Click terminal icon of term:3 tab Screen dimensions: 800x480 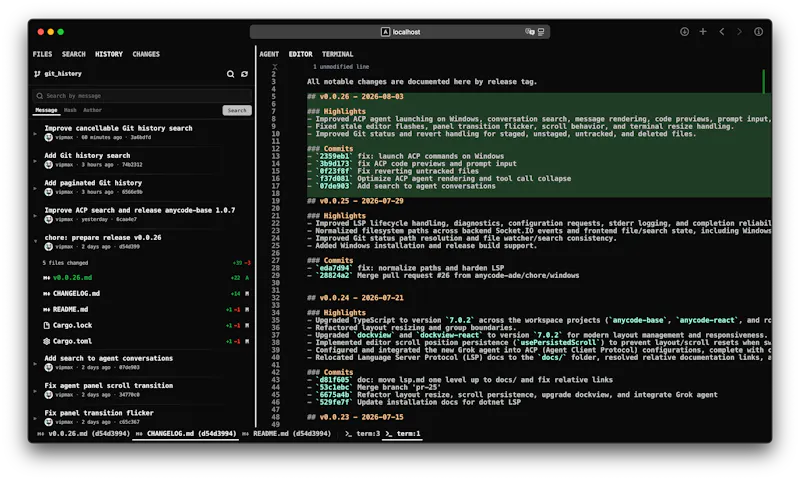pyautogui.click(x=348, y=434)
